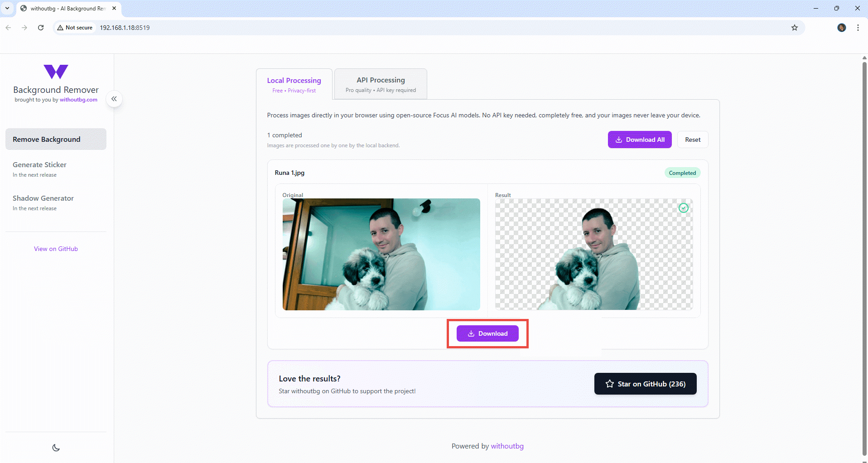Viewport: 868px width, 463px height.
Task: Minimize the browser window
Action: click(816, 8)
